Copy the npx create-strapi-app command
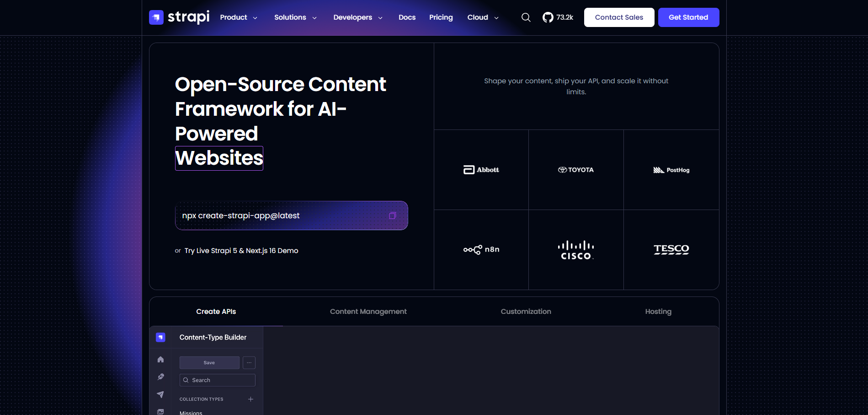This screenshot has width=868, height=415. [392, 216]
